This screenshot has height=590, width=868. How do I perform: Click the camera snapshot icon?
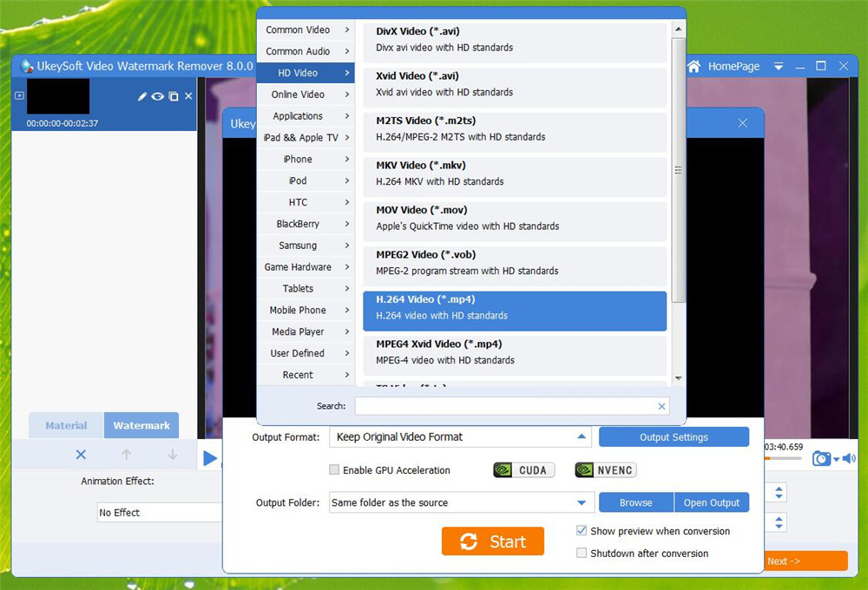[821, 458]
